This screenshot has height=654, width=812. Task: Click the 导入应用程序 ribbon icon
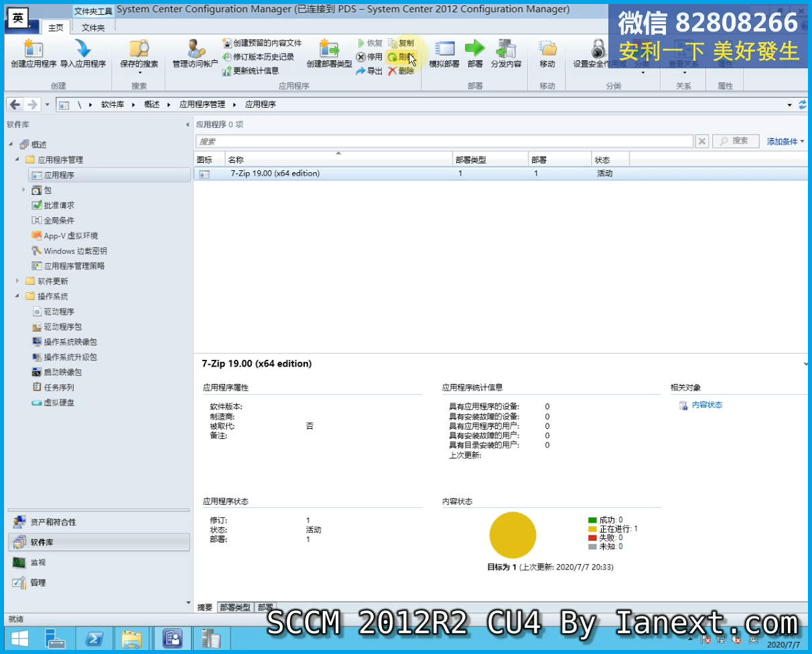point(83,54)
